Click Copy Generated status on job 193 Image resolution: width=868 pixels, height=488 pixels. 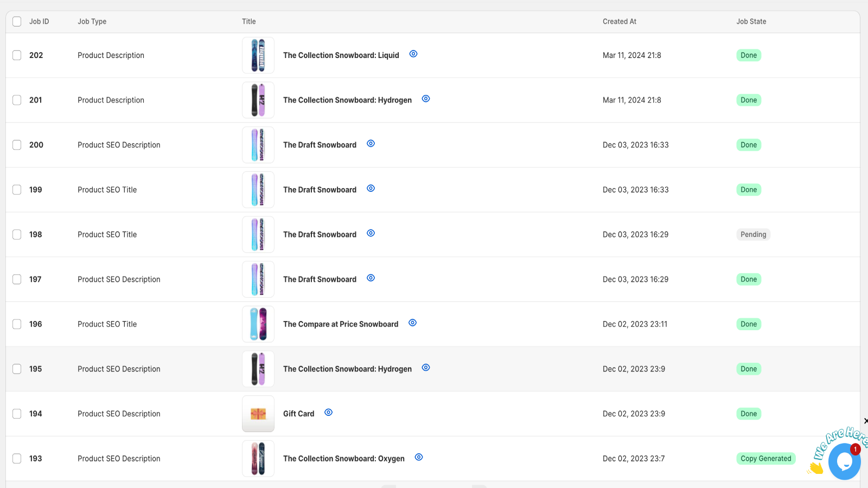click(x=766, y=459)
